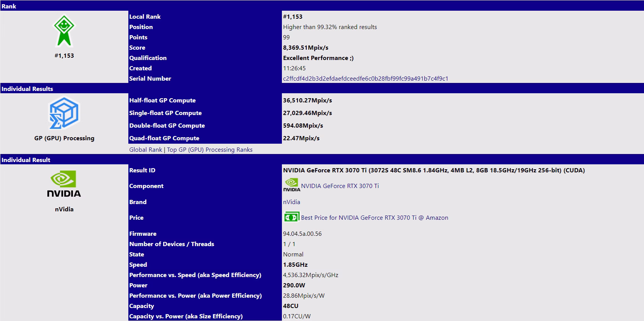
Task: Click the State value Normal
Action: (x=293, y=254)
